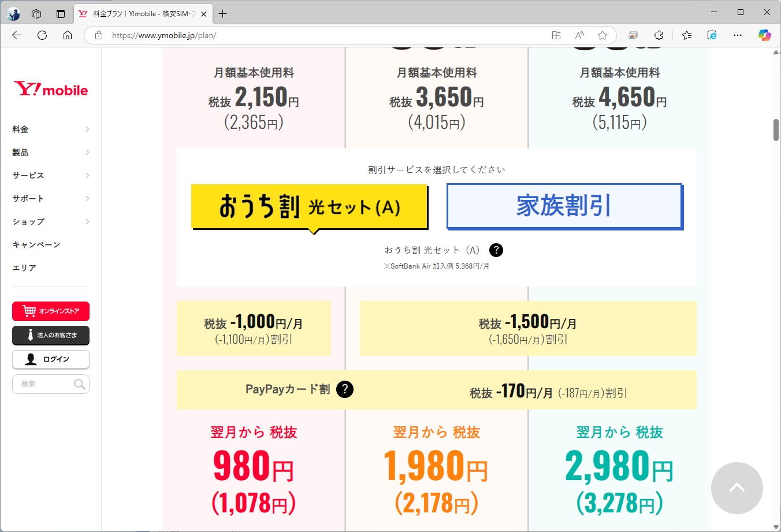This screenshot has width=781, height=532.
Task: Click the 税抜 -1,500円/月 discount box
Action: click(528, 328)
